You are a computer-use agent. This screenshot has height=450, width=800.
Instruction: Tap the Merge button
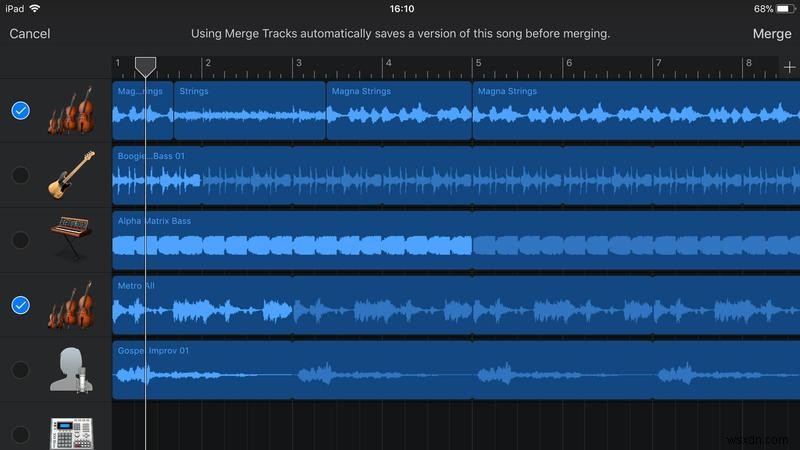pyautogui.click(x=772, y=34)
